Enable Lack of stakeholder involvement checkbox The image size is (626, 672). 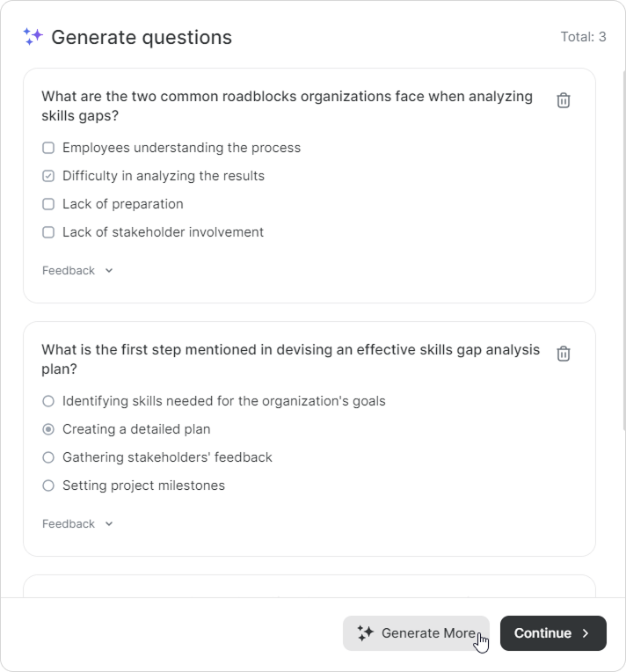(x=48, y=232)
